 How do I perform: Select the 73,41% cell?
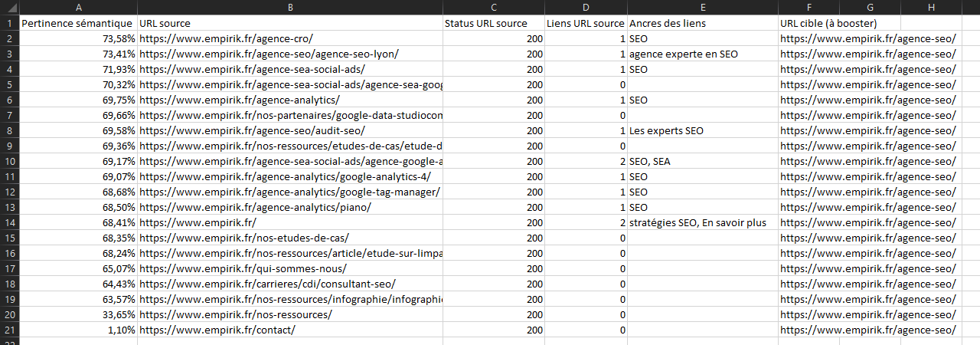coord(78,54)
